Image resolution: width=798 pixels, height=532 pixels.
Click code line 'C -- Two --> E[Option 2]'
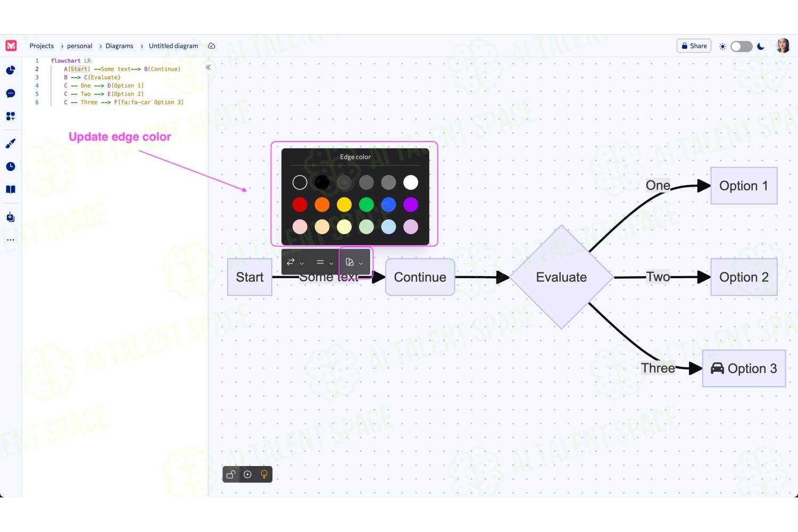click(x=104, y=94)
